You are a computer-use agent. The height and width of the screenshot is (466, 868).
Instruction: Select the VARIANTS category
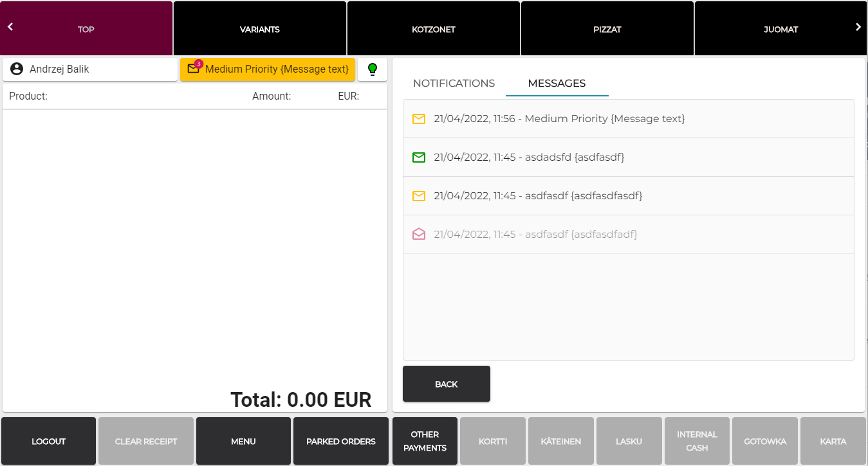point(259,30)
